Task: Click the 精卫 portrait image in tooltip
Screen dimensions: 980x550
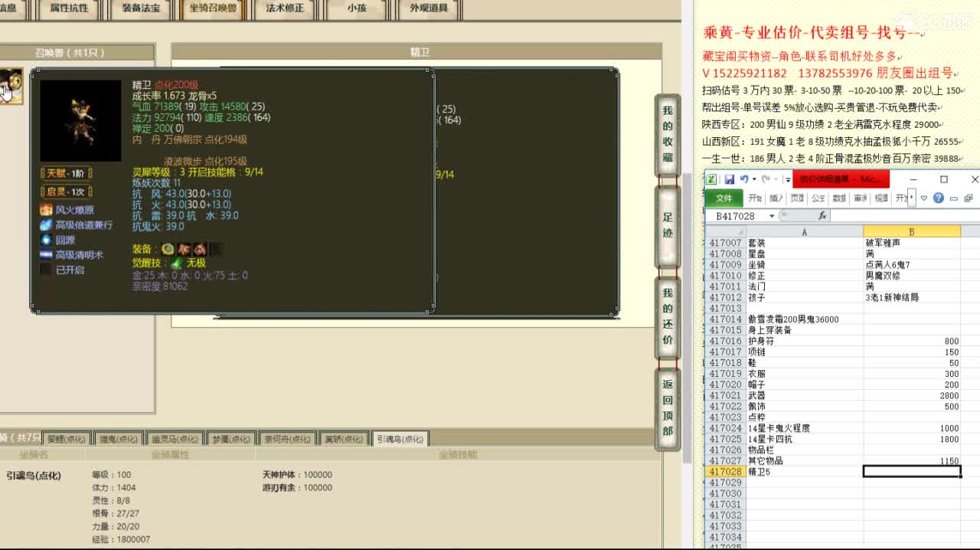Action: pos(80,121)
